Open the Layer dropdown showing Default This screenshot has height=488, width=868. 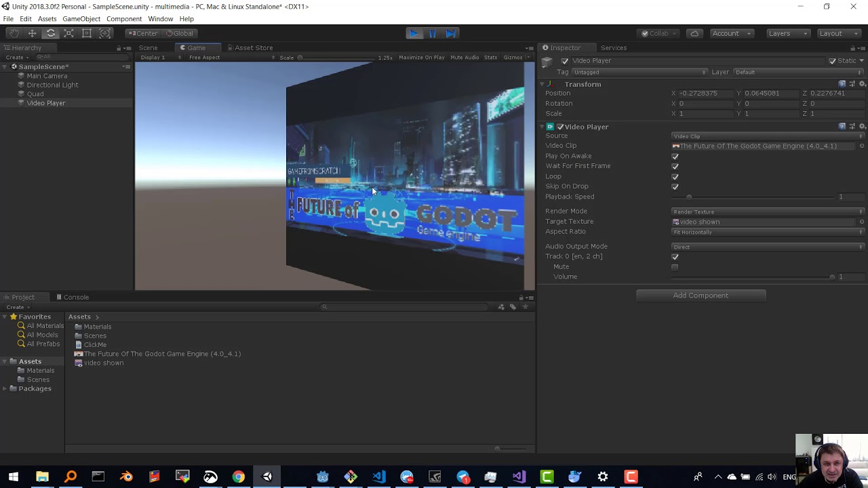[799, 72]
